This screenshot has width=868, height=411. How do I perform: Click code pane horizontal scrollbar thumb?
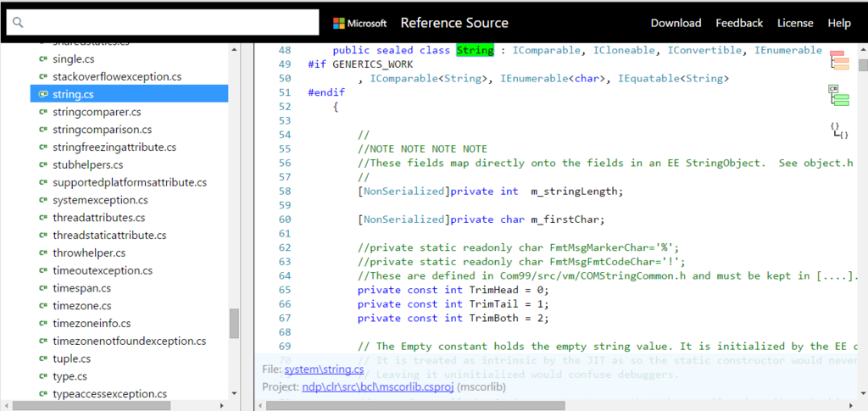[x=415, y=405]
